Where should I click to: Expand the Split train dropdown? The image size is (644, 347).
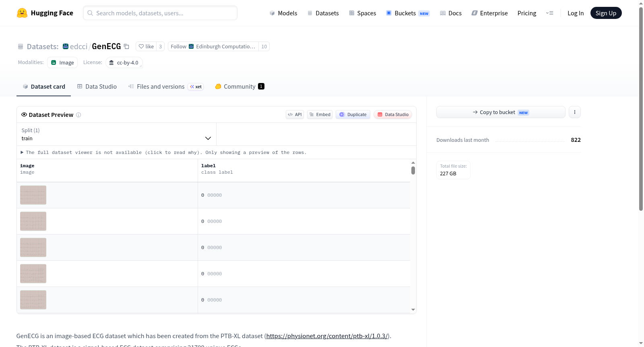click(x=116, y=134)
